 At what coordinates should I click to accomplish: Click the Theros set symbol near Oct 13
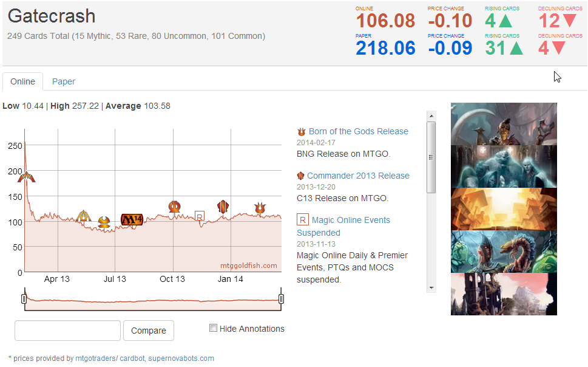175,207
